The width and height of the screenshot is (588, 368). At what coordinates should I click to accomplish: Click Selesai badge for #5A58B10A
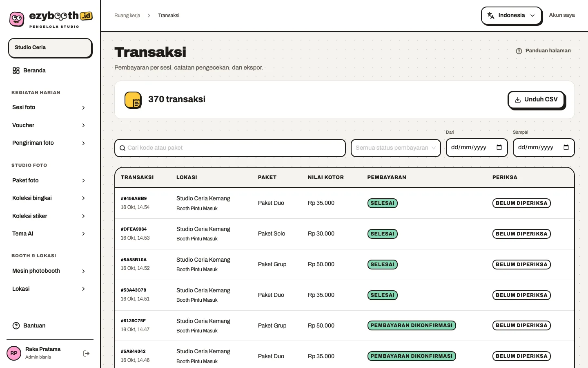point(382,265)
